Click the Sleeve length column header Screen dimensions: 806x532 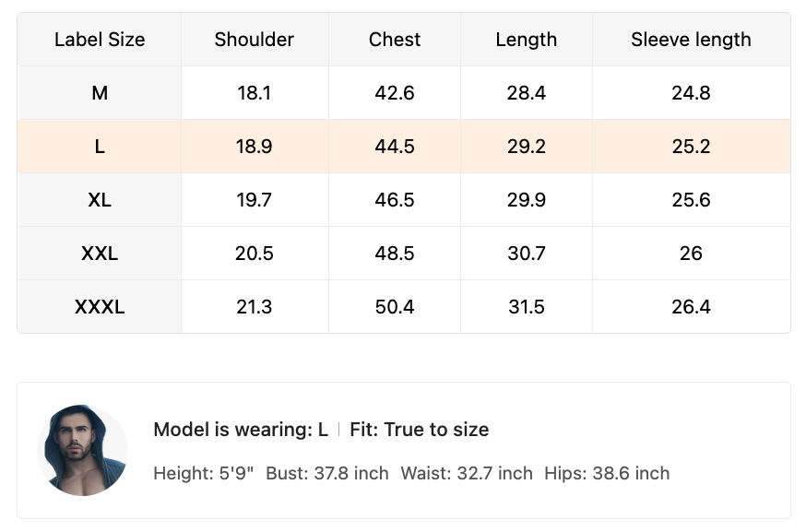click(x=691, y=40)
